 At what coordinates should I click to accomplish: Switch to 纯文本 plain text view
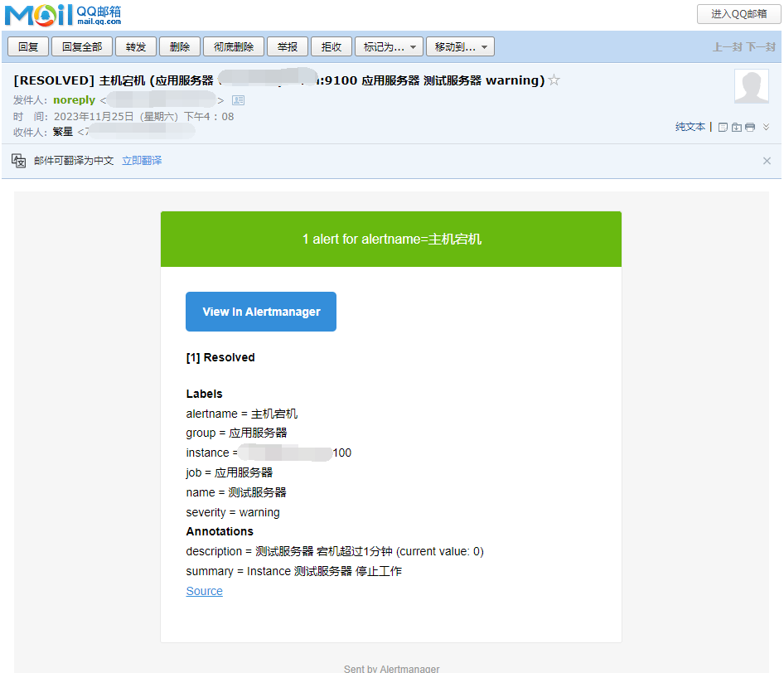pos(690,127)
